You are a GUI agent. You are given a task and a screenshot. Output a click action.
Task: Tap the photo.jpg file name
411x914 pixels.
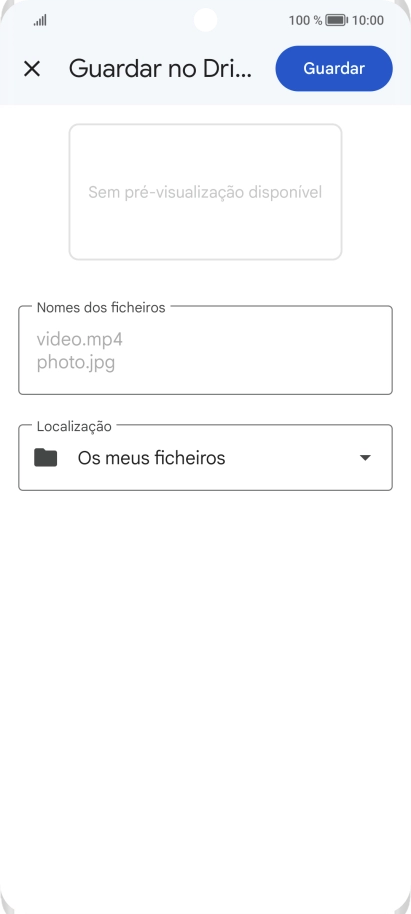(76, 363)
